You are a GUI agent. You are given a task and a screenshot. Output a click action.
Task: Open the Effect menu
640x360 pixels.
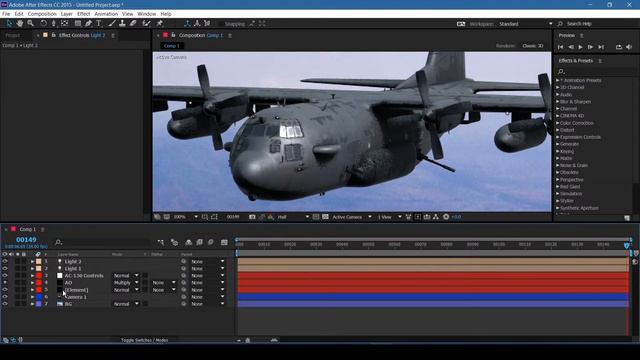[83, 14]
